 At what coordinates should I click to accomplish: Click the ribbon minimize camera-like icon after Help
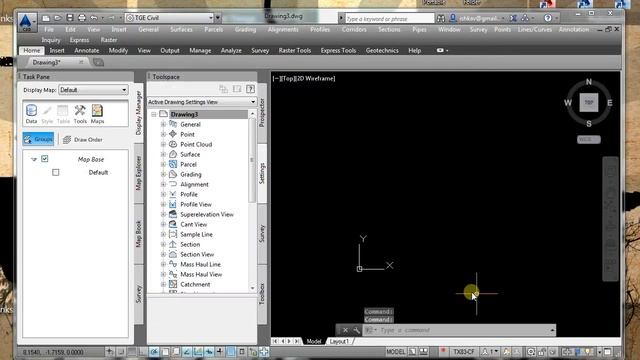440,50
